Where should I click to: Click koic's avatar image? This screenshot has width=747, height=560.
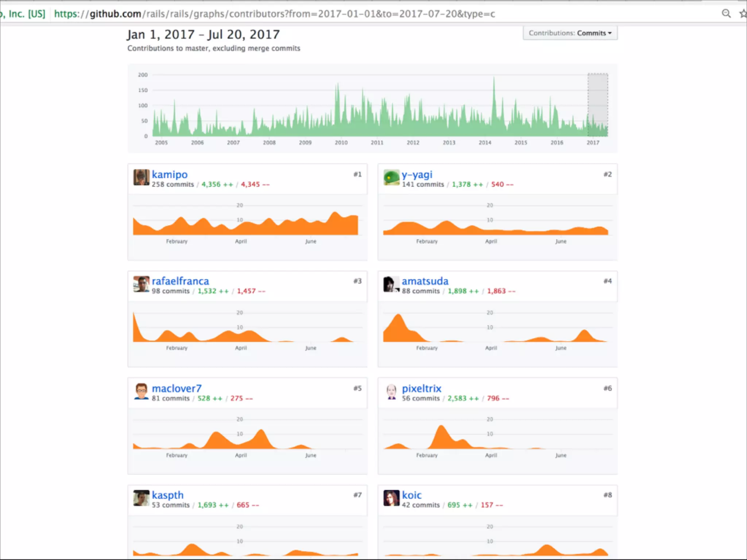[391, 498]
